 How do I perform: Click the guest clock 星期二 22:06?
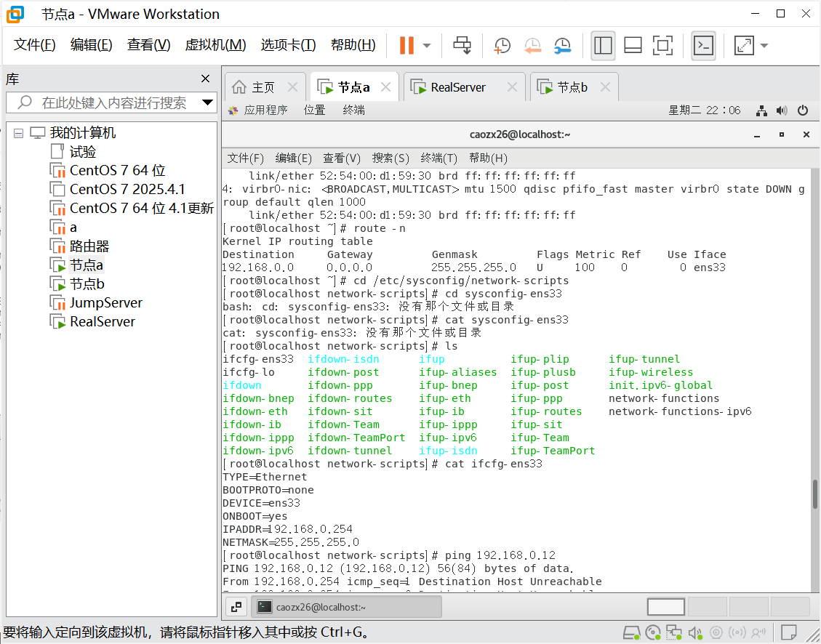pyautogui.click(x=705, y=110)
